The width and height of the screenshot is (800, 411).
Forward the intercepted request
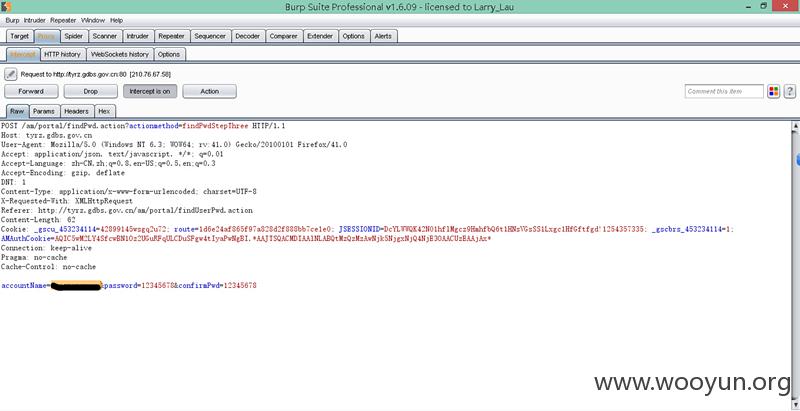[x=31, y=91]
